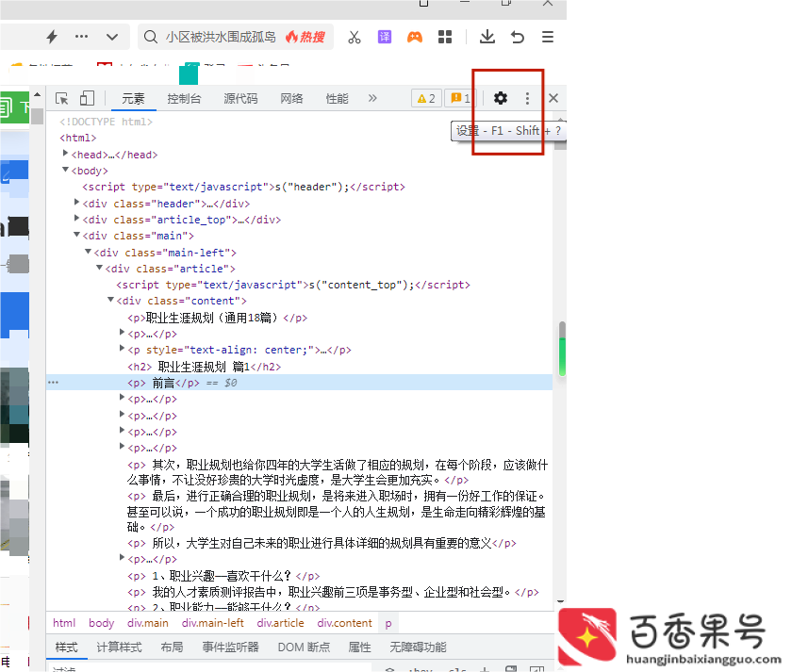Image resolution: width=792 pixels, height=672 pixels.
Task: Select the html tag line
Action: (x=77, y=138)
